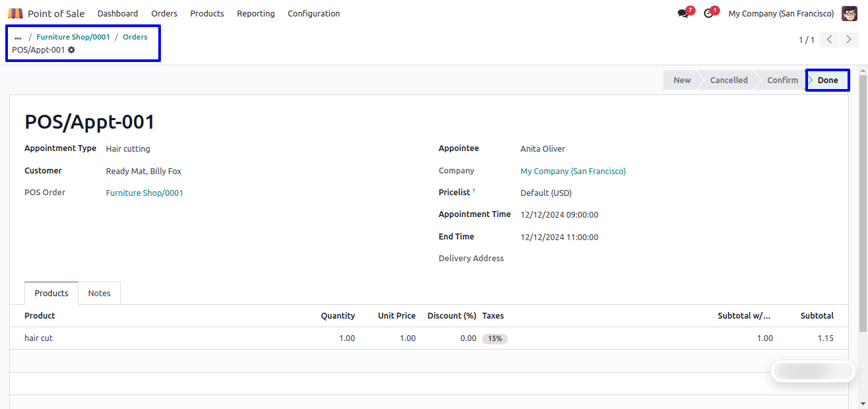
Task: Switch to the Notes tab
Action: 99,294
